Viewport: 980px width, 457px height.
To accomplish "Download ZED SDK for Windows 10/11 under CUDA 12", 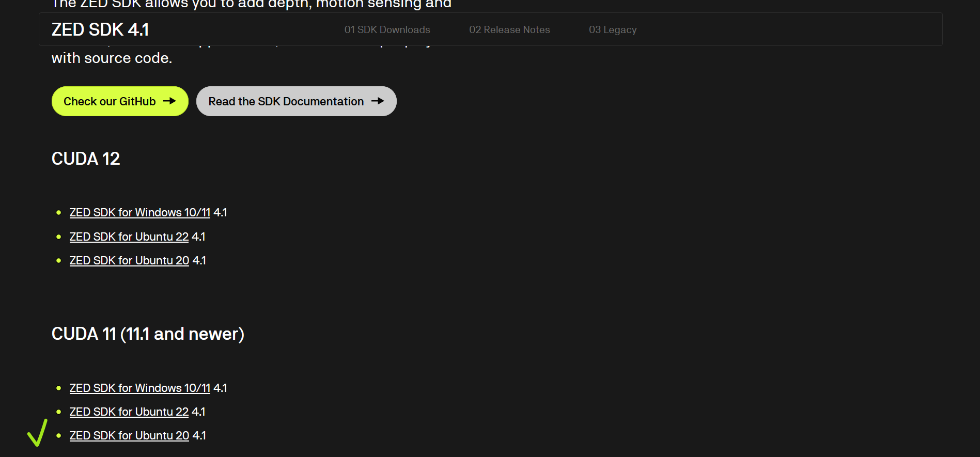I will (x=139, y=213).
